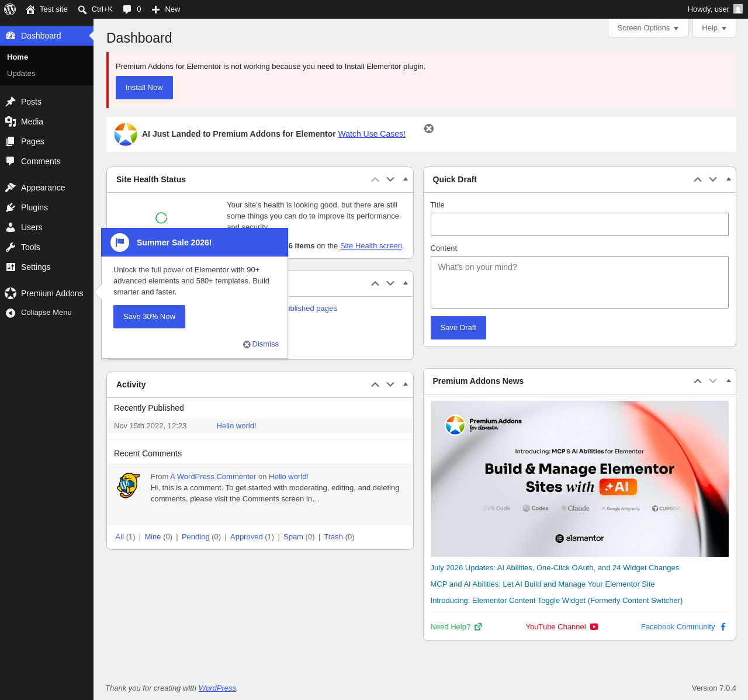
Task: Click the Tools wrench icon
Action: click(11, 247)
